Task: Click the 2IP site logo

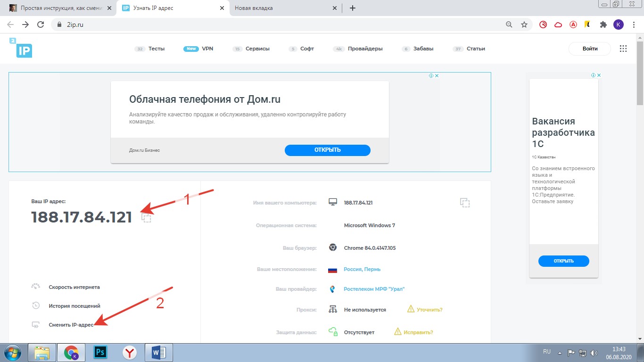Action: click(20, 48)
